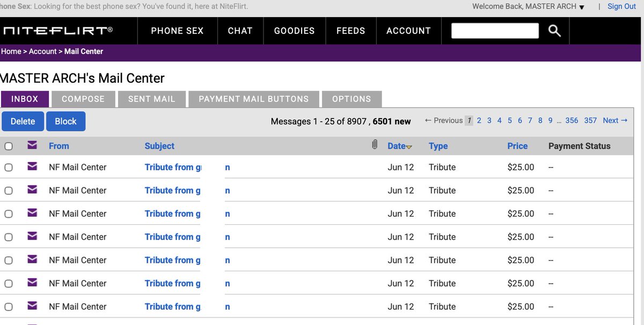Click the NiteFlirt logo

(x=57, y=31)
